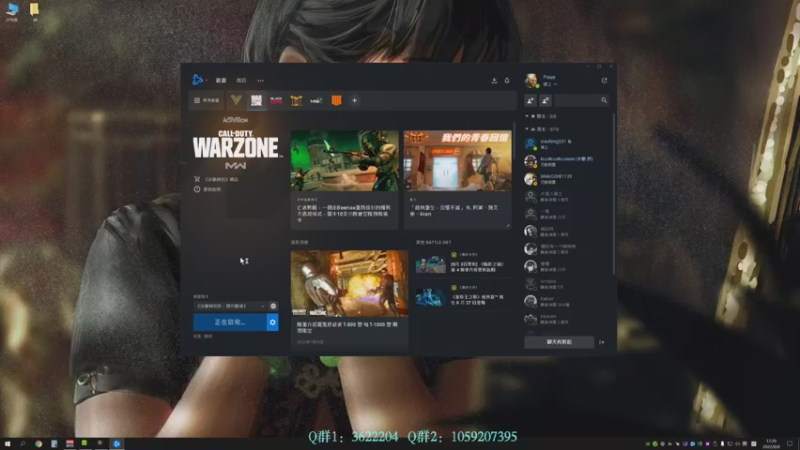This screenshot has width=800, height=450.
Task: Open the three-dot more menu
Action: coord(261,81)
